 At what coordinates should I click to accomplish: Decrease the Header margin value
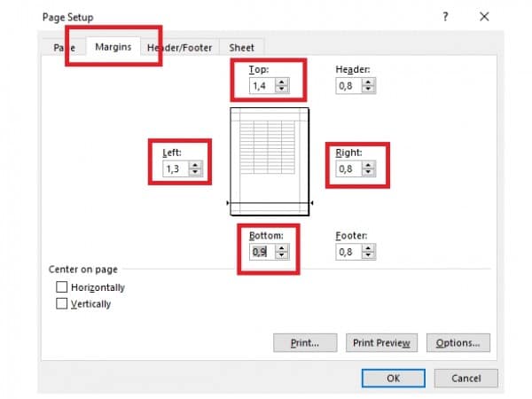(369, 90)
